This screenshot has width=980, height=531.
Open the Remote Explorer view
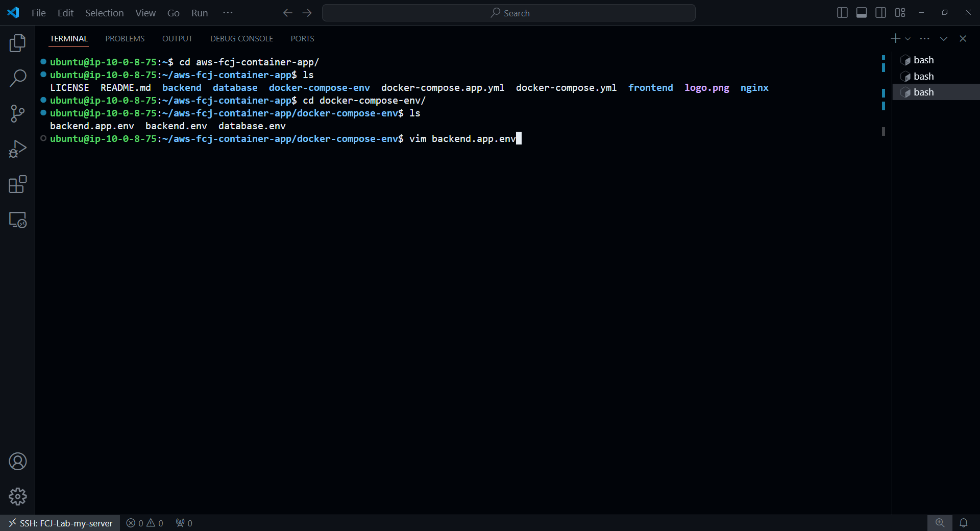(x=17, y=220)
